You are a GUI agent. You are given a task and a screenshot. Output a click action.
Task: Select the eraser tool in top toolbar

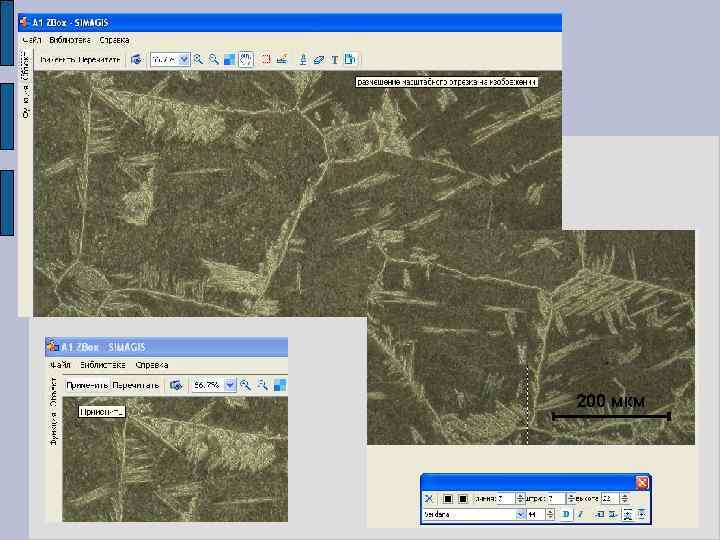click(319, 59)
